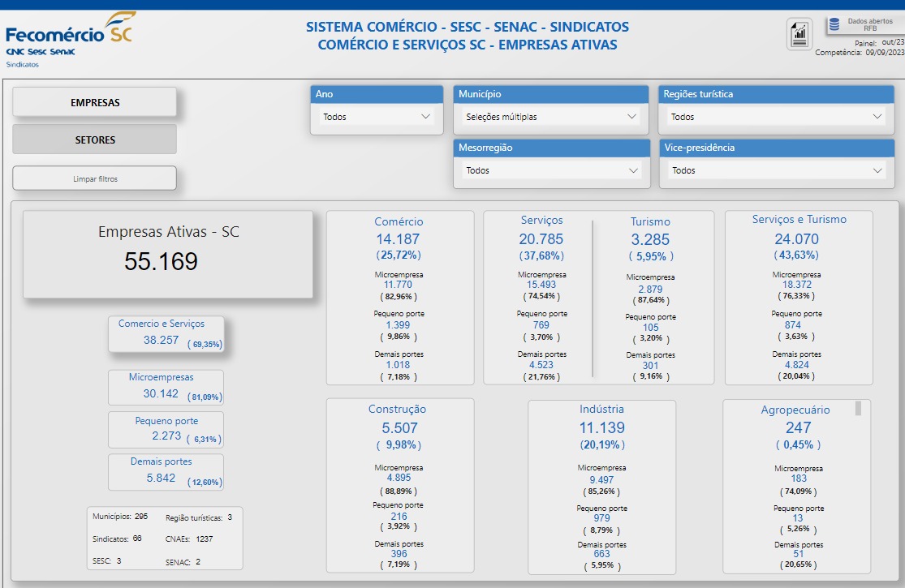The width and height of the screenshot is (905, 588).
Task: Click the Comercio e Serviços 38.257 card
Action: (166, 333)
